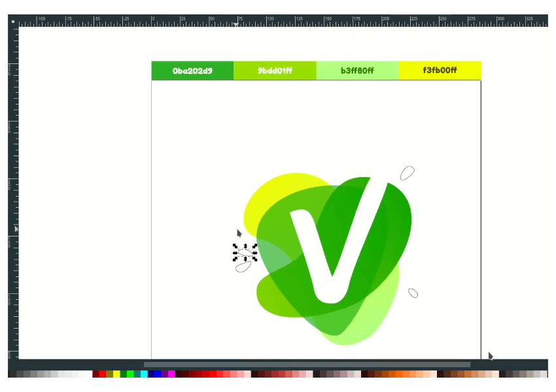Click the triangle position marker on top ruler
This screenshot has width=556, height=392.
(x=235, y=24)
